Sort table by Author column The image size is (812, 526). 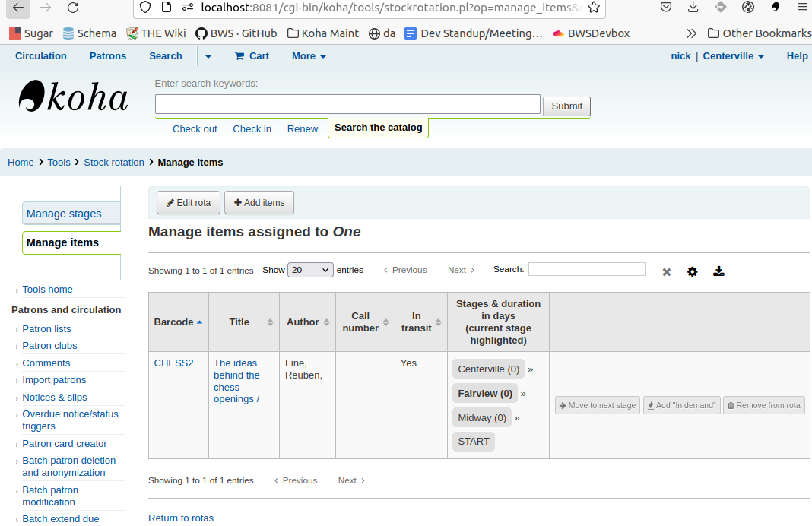307,322
